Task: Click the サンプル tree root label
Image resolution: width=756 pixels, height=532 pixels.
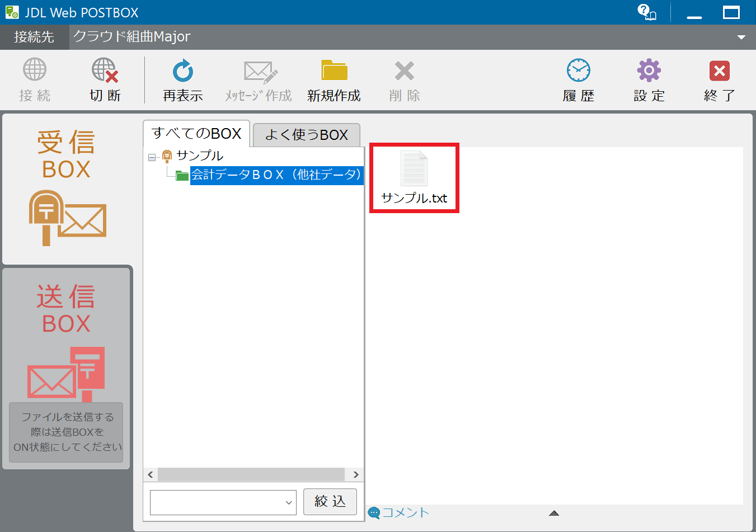Action: coord(200,156)
